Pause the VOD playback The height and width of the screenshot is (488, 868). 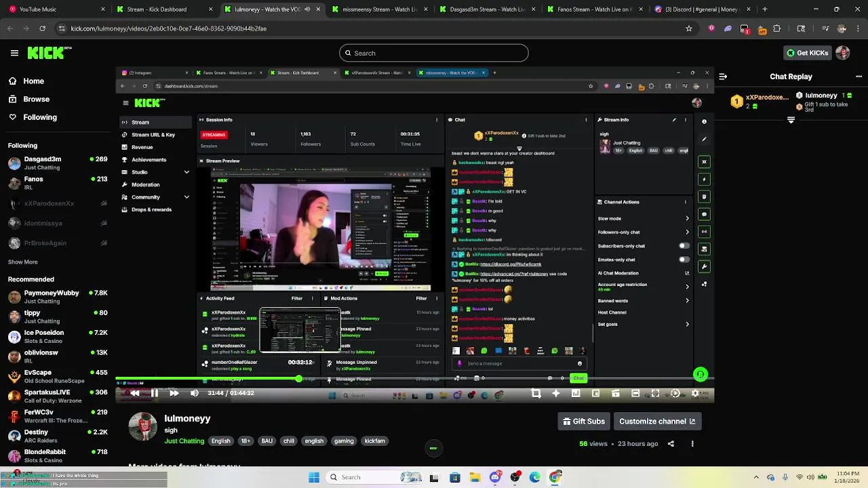click(155, 393)
